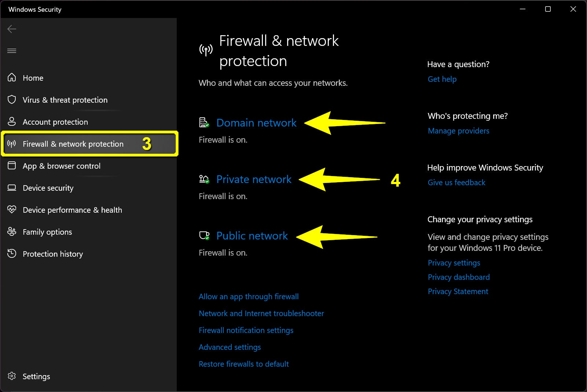Open Family options

click(47, 232)
